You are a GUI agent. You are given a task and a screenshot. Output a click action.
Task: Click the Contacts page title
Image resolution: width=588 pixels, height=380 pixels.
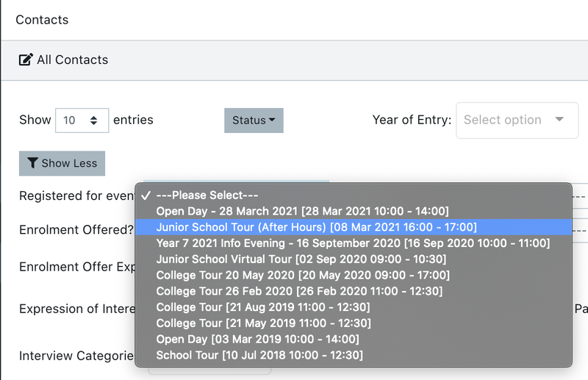tap(42, 20)
